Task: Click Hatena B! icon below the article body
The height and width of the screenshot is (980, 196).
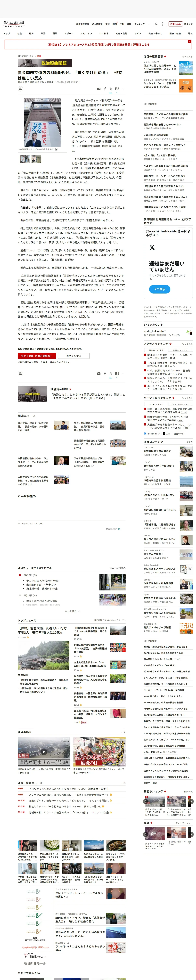Action: 117,374
